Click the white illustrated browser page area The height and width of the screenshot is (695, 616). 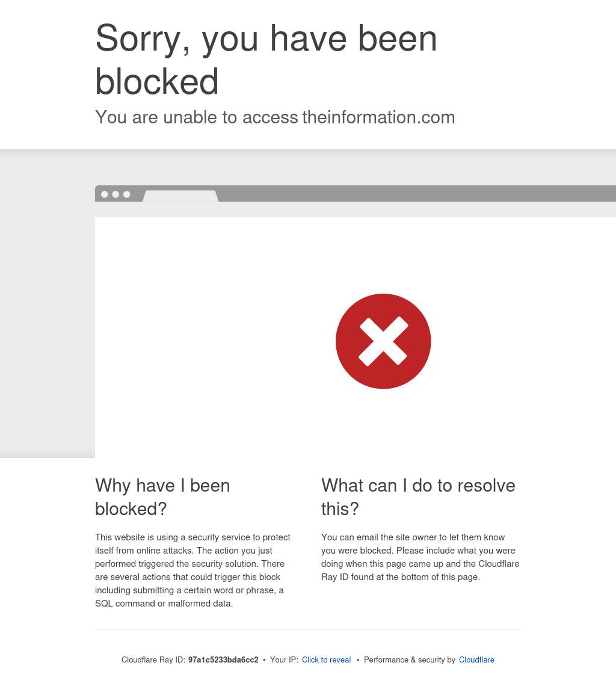356,338
